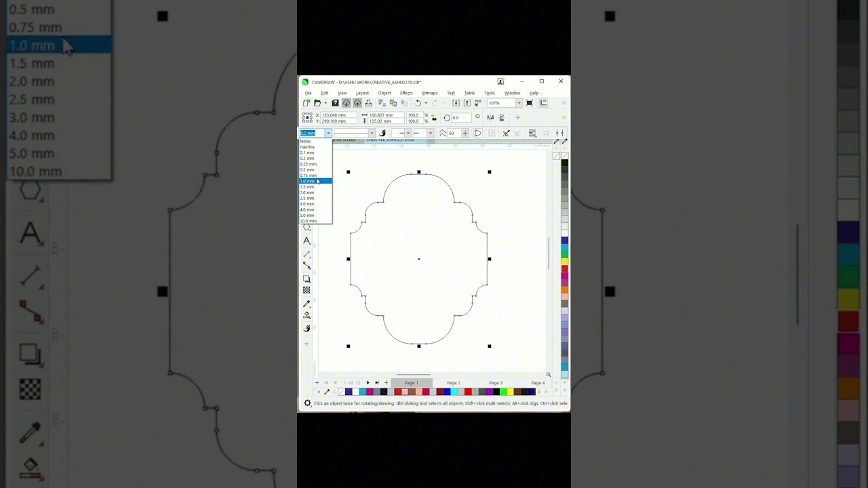Click the Print icon in the toolbar
The height and width of the screenshot is (488, 868).
(x=368, y=103)
